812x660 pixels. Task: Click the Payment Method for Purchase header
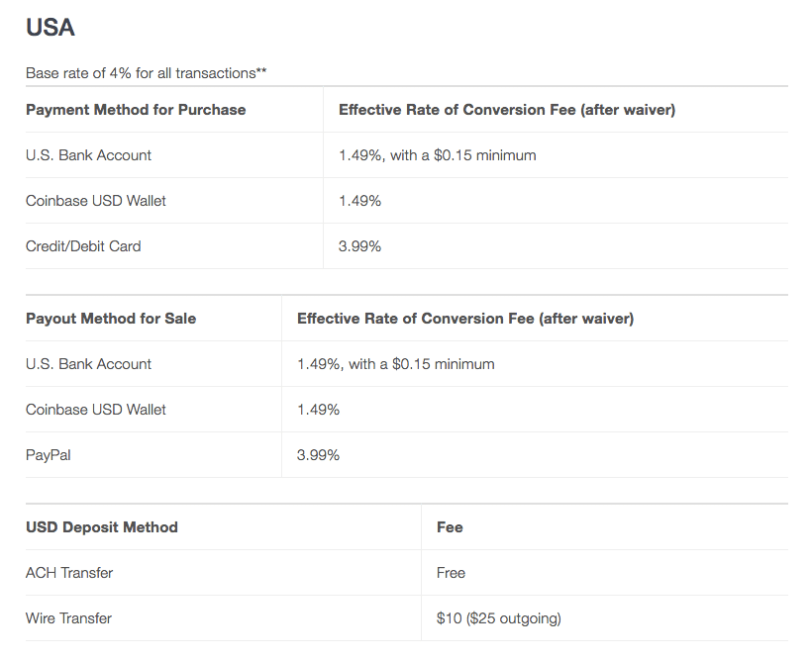coord(136,110)
